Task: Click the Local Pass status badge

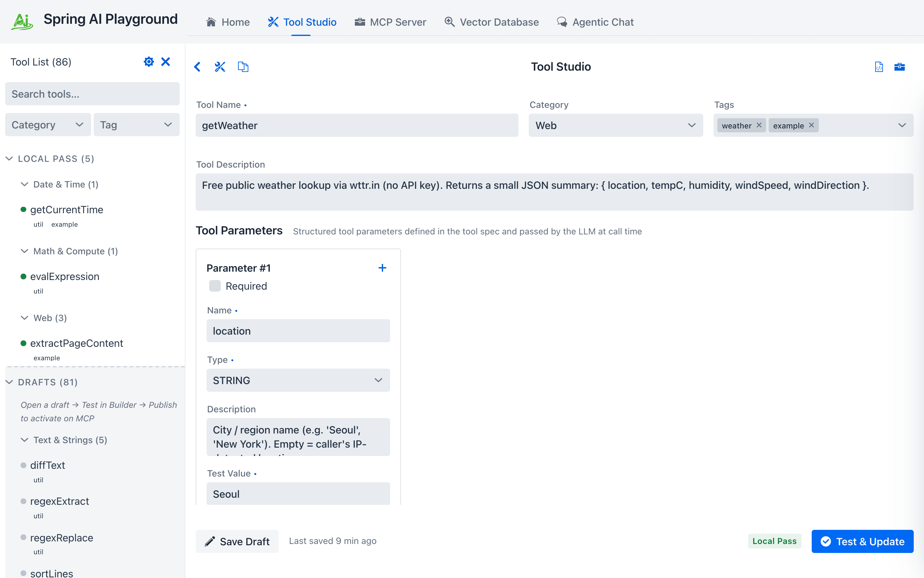Action: pyautogui.click(x=774, y=541)
